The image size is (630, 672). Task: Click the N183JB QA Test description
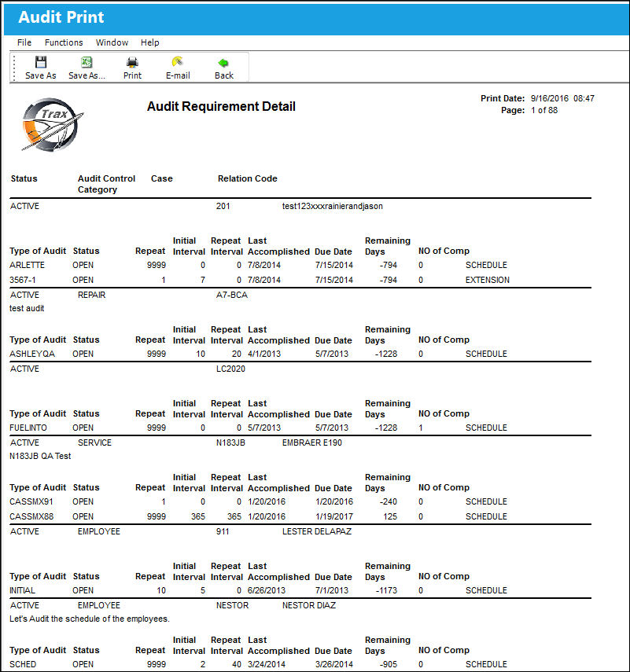point(40,456)
